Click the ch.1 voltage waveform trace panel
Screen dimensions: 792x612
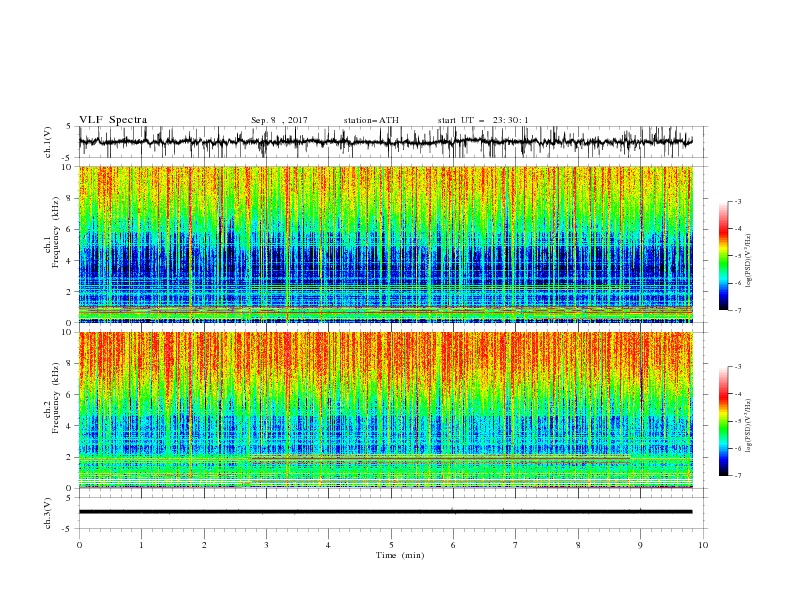point(393,142)
